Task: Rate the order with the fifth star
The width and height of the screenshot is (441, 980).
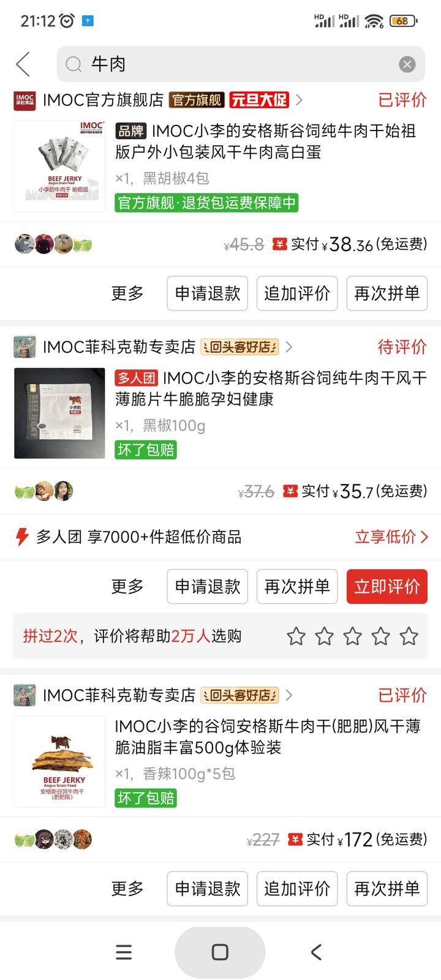Action: tap(409, 636)
